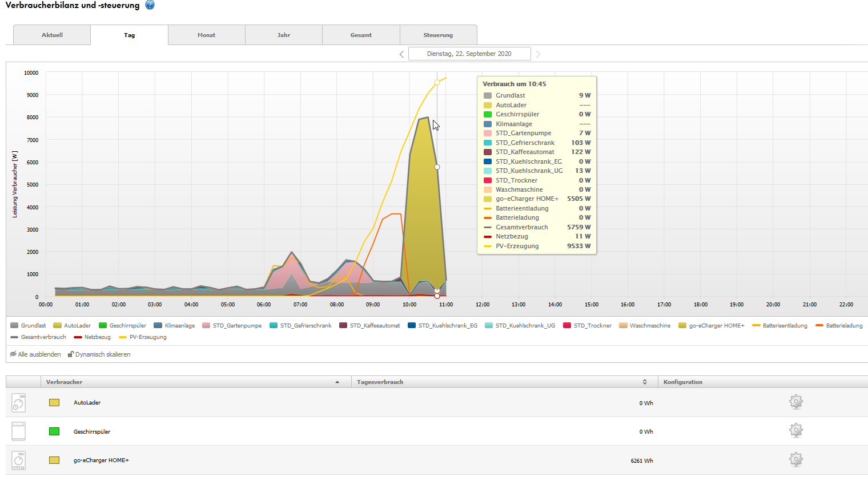Open the date picker field
This screenshot has width=868, height=477.
click(x=469, y=54)
